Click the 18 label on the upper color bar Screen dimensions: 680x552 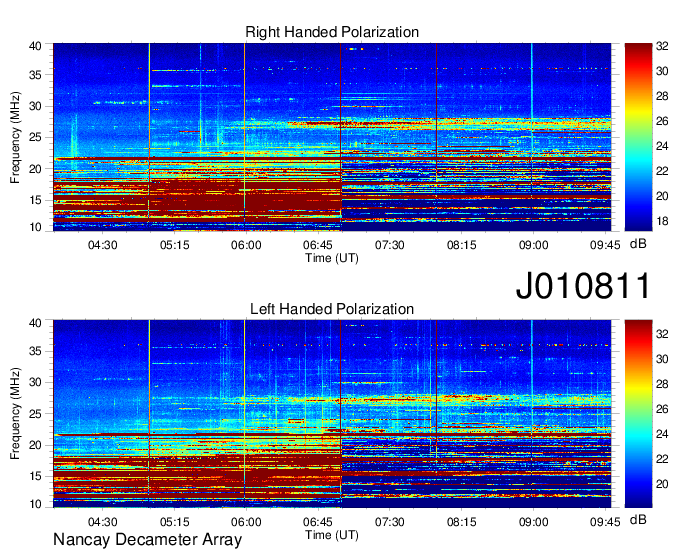tap(662, 222)
